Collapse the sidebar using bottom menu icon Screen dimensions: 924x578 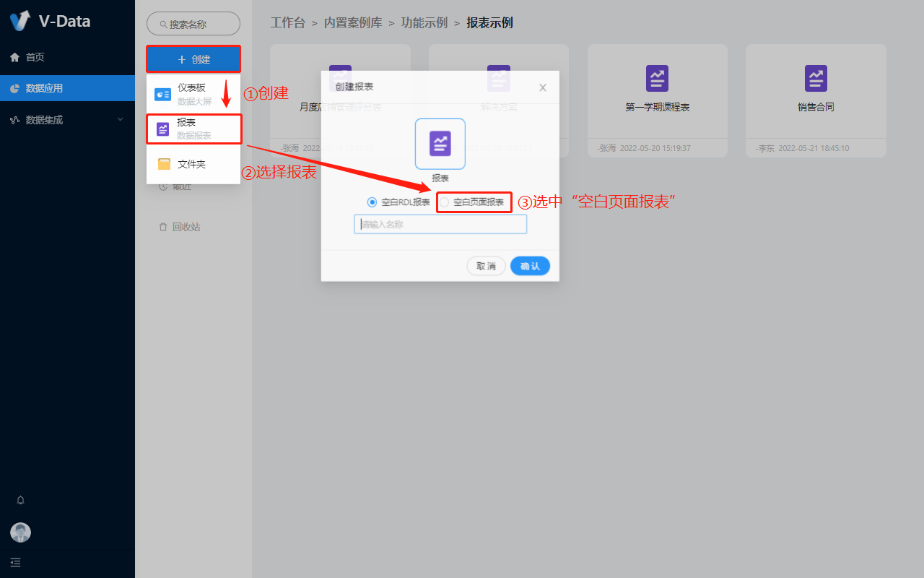(x=16, y=562)
